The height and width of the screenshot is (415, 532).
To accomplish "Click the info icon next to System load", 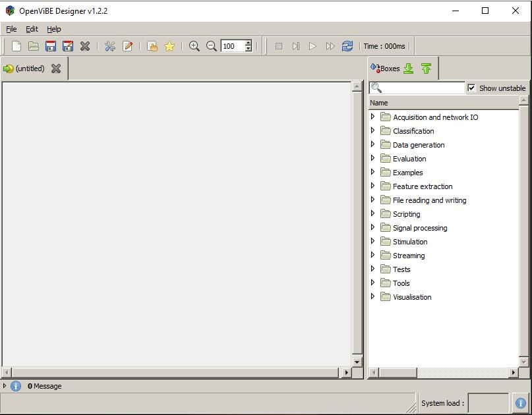I will [x=521, y=403].
